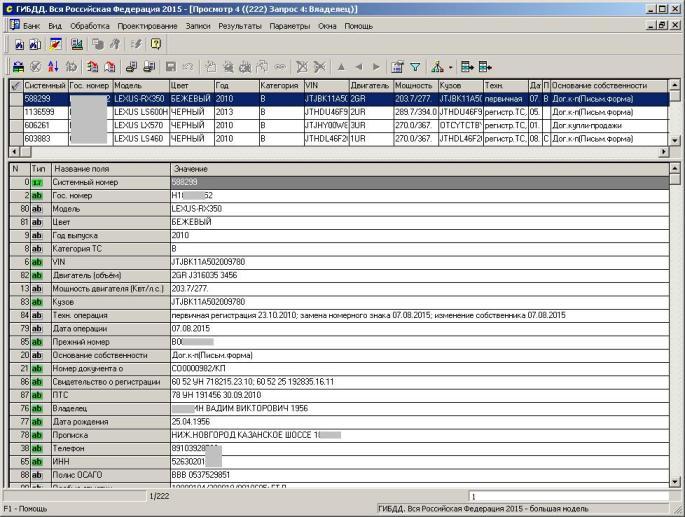Click the greyed undo arrow icon

188,67
